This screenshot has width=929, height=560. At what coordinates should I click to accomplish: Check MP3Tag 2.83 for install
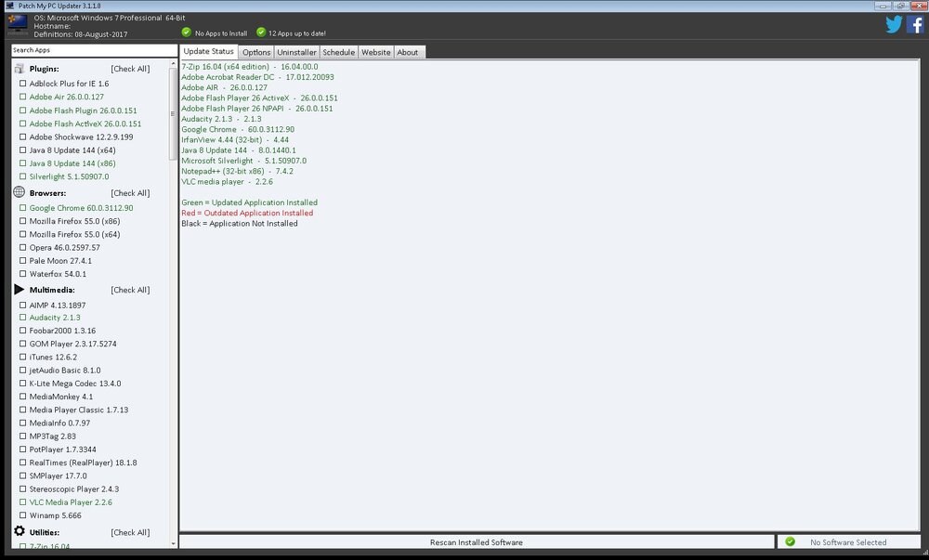coord(23,436)
